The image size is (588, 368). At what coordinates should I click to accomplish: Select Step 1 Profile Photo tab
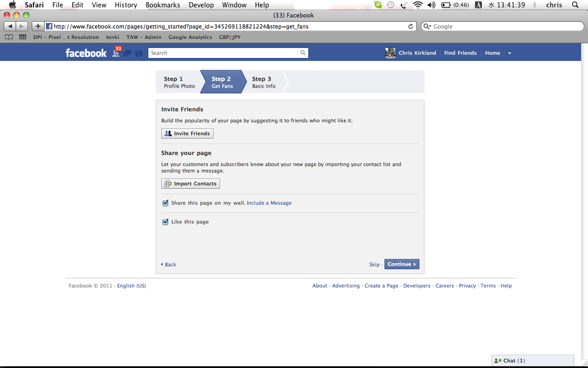point(179,82)
